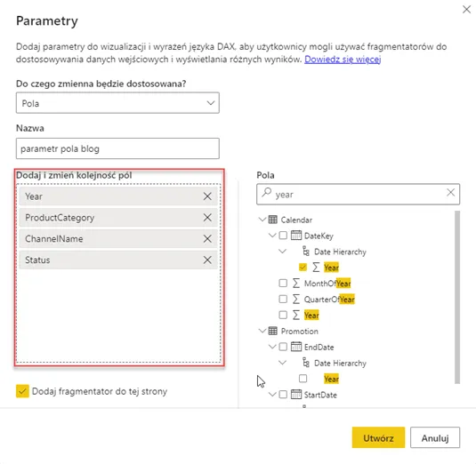Screen dimensions: 476x464
Task: Check the MonthOfYear field checkbox
Action: click(x=283, y=283)
